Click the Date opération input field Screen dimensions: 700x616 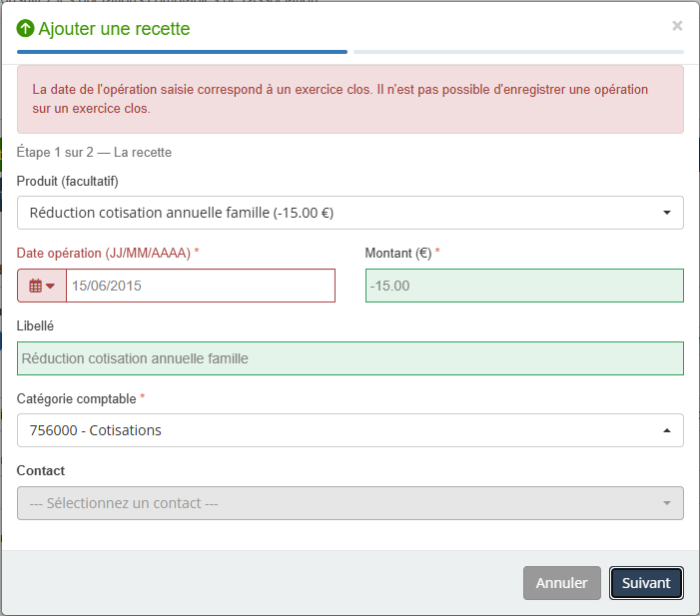click(x=201, y=286)
